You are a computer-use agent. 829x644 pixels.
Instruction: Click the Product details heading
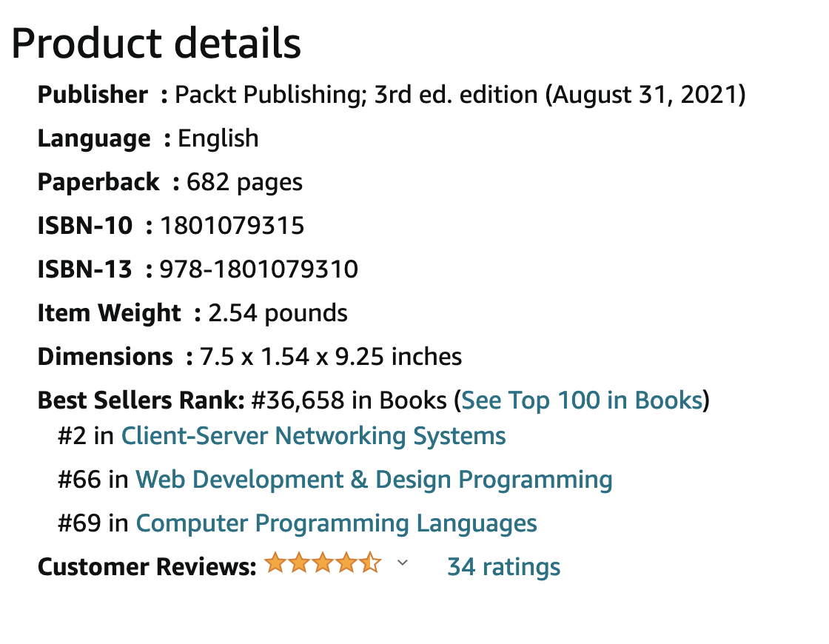tap(156, 44)
